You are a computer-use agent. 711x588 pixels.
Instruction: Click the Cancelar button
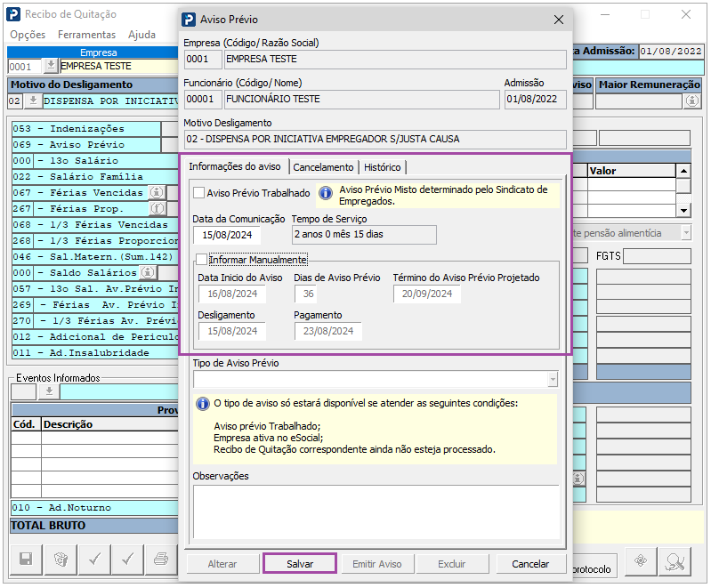click(530, 564)
